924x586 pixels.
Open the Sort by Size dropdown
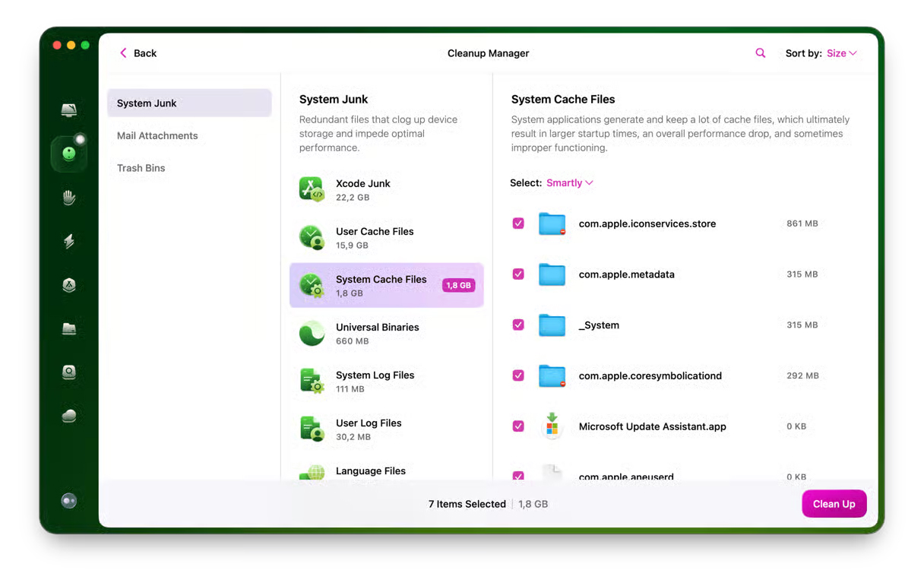coord(841,53)
